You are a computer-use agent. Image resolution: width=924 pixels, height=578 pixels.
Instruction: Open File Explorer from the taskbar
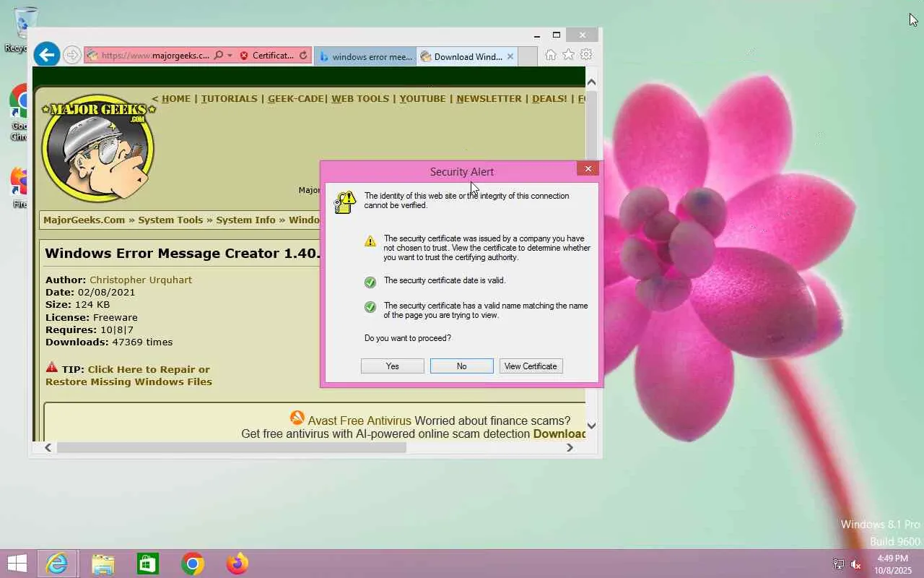pos(103,564)
